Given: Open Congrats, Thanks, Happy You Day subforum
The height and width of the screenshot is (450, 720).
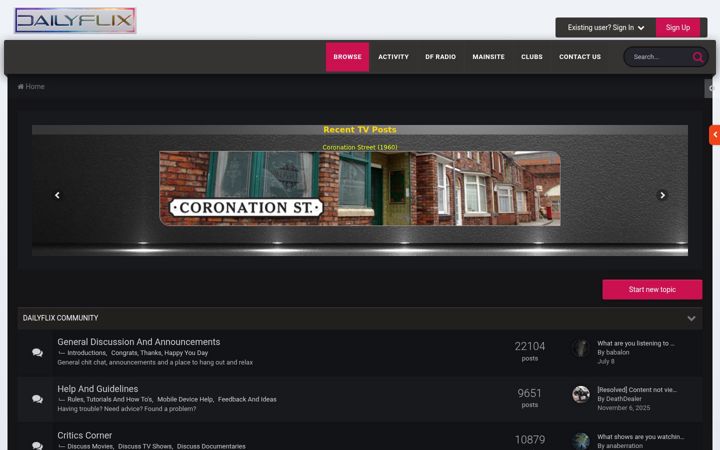Looking at the screenshot, I should click(160, 353).
